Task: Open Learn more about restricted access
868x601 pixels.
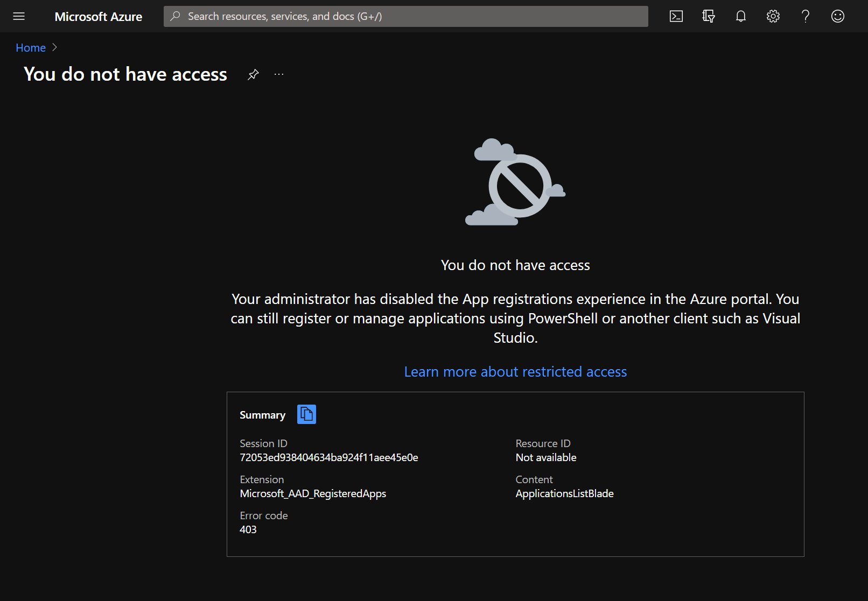Action: click(x=515, y=372)
